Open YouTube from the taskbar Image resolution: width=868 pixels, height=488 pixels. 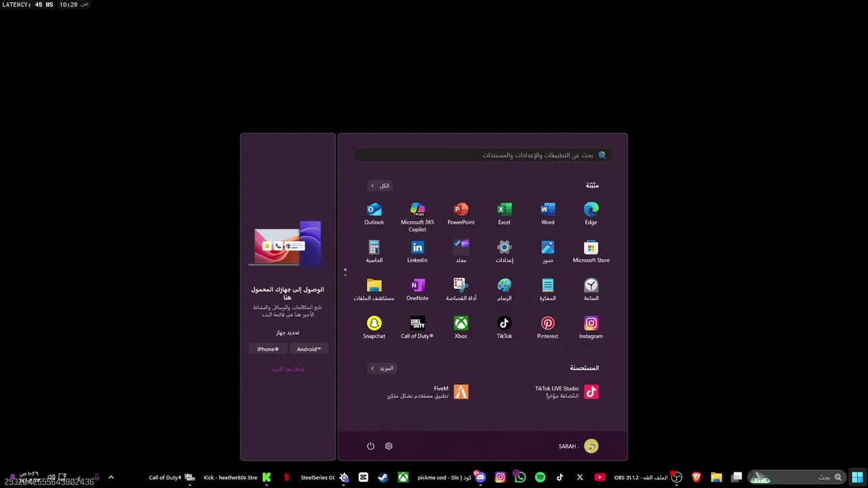click(x=599, y=477)
